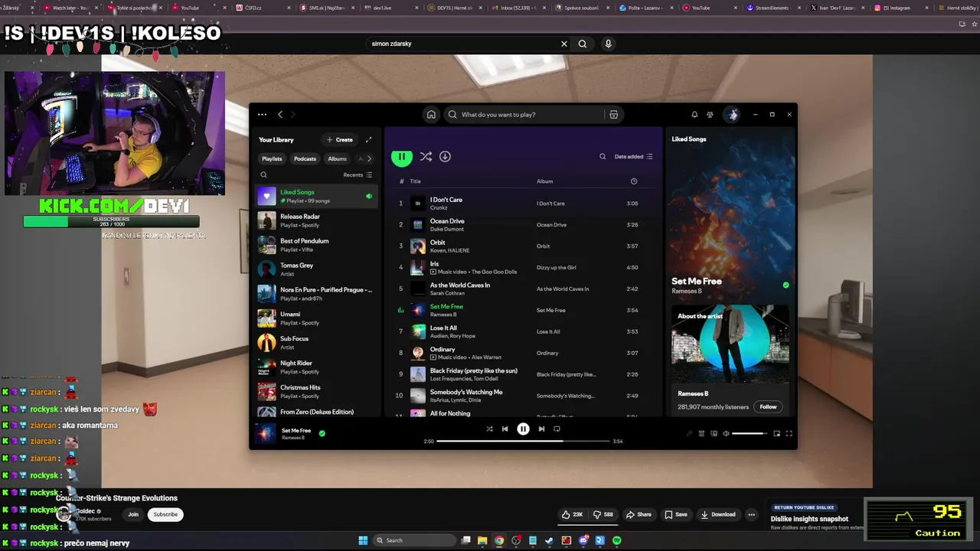Sort by duration clock column icon
Screen dimensions: 980x551
click(633, 181)
